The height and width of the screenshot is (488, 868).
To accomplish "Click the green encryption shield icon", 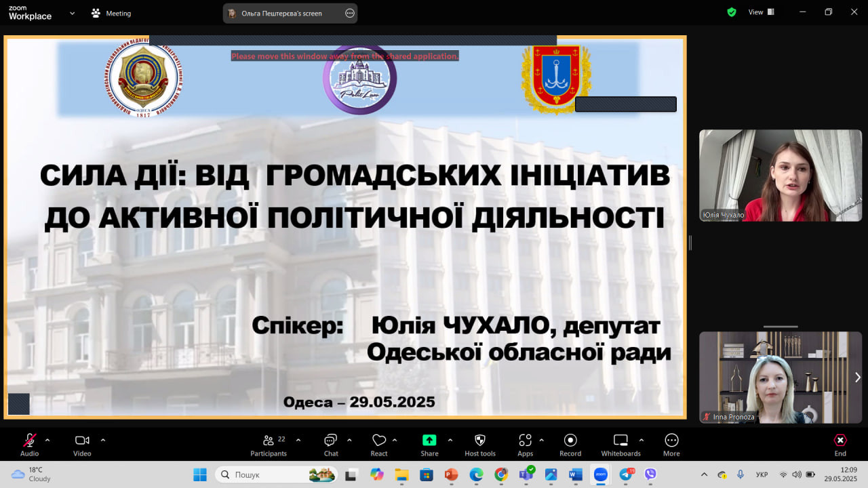I will (x=732, y=12).
